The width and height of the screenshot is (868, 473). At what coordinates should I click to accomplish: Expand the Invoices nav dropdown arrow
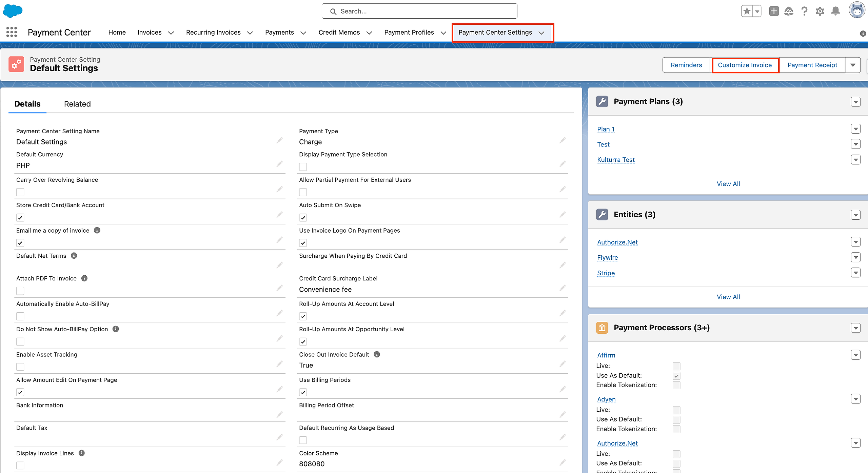click(x=171, y=33)
